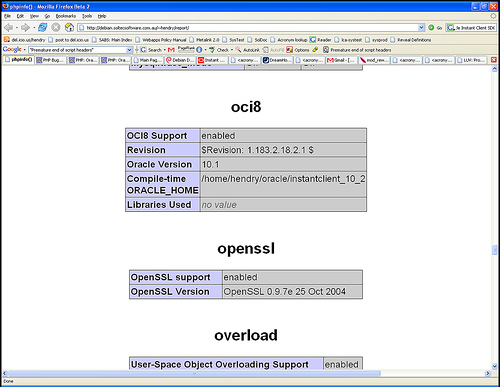Switch to the DreamHo... tab
The image size is (500, 387).
(x=277, y=60)
